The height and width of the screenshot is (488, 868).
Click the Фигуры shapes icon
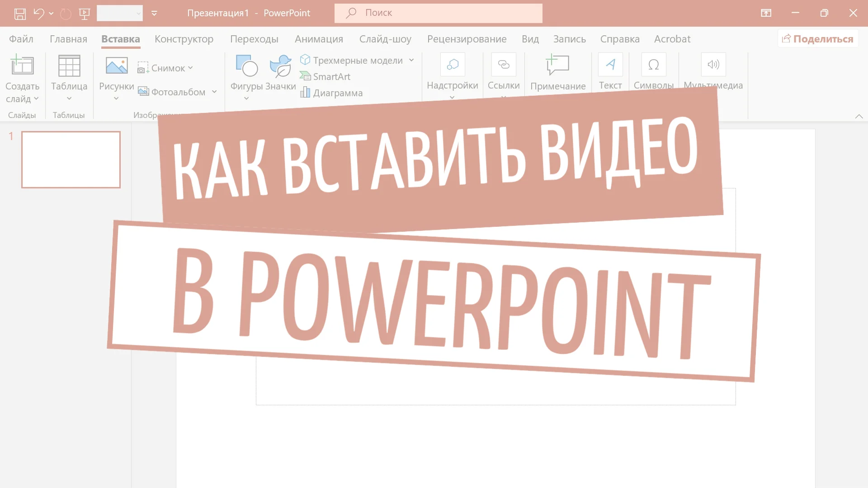(247, 66)
